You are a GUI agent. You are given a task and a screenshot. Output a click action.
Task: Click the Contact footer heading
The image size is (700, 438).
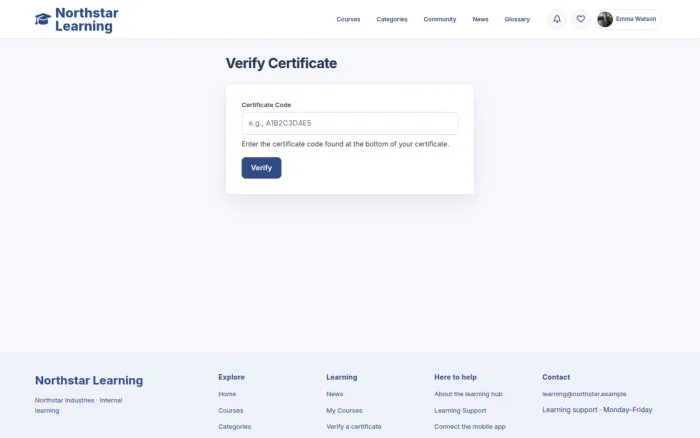point(556,377)
